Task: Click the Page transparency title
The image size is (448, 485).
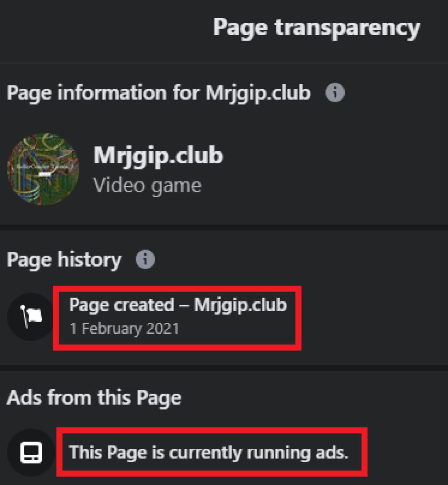Action: pyautogui.click(x=317, y=29)
